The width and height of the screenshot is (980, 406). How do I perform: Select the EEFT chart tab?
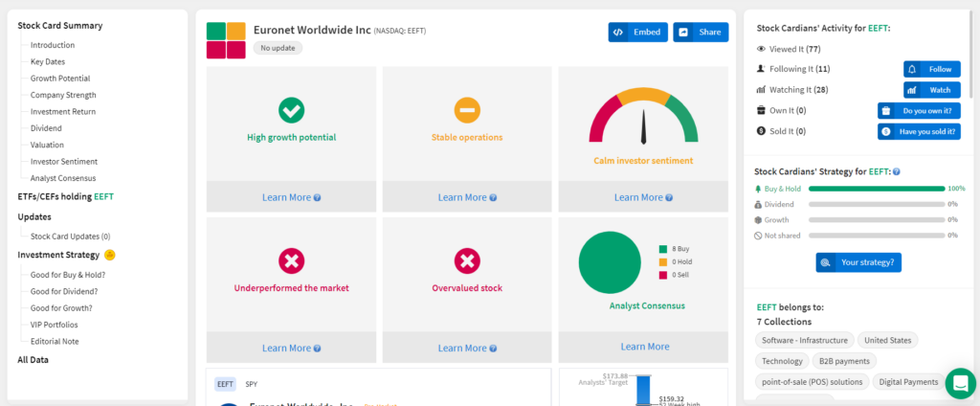[x=225, y=384]
